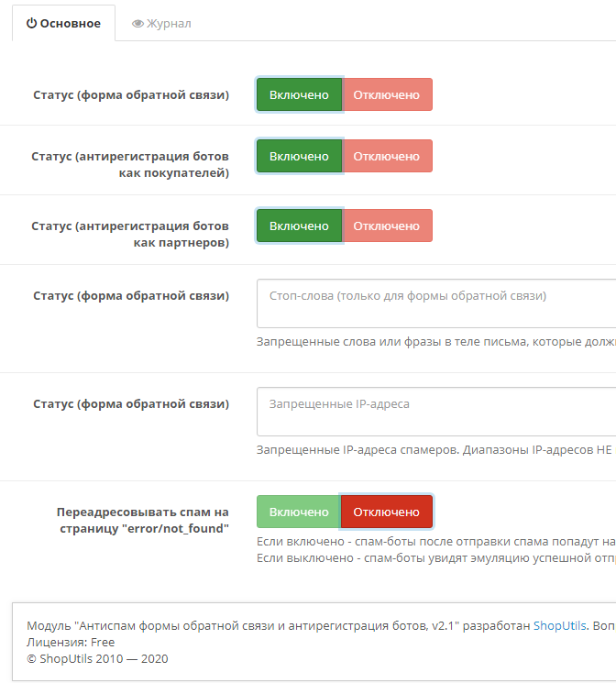Click into the Запрещенные IP-адреса field
The width and height of the screenshot is (616, 683).
pos(436,412)
